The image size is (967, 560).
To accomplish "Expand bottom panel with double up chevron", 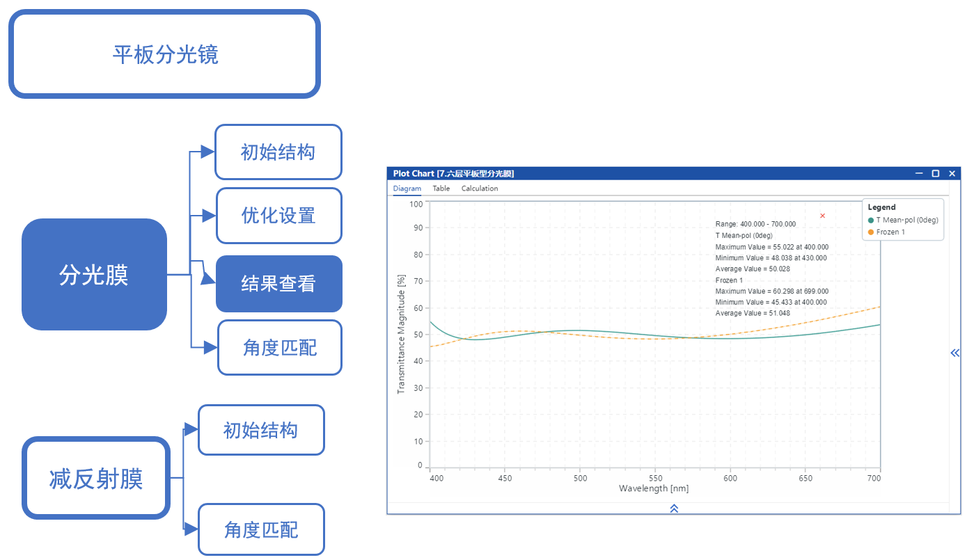I will (674, 509).
